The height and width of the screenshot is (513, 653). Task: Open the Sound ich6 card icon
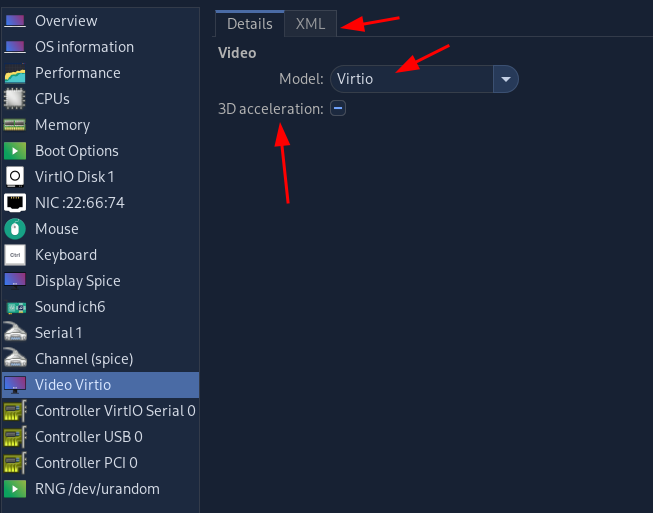click(16, 307)
